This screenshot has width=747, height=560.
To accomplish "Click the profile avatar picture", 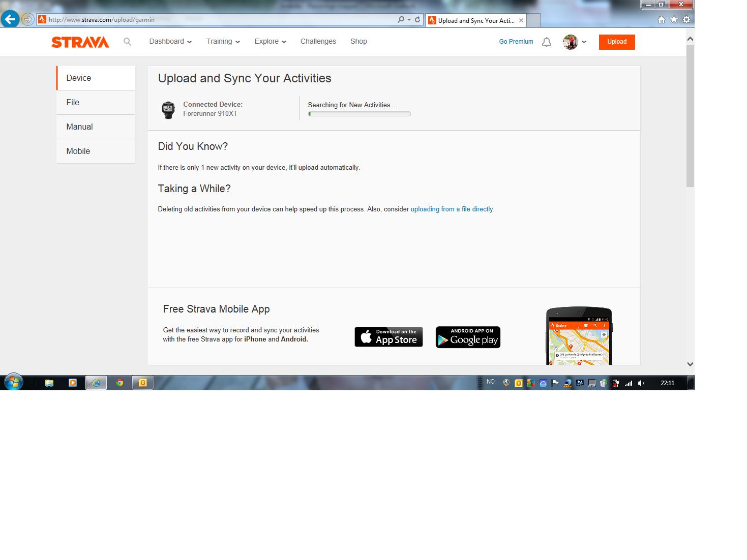I will [x=571, y=42].
